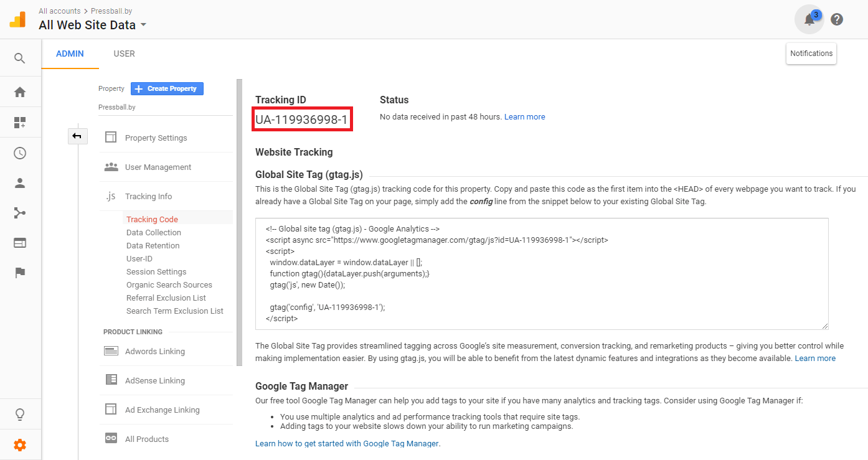The image size is (868, 460).
Task: Select the tracking ID UA-119936998-1 text
Action: tap(301, 120)
